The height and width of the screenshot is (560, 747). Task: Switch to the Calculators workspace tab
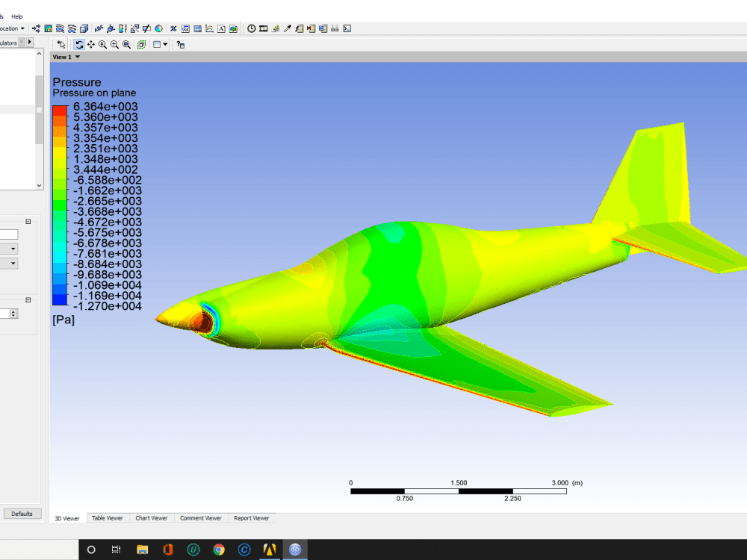click(x=8, y=43)
